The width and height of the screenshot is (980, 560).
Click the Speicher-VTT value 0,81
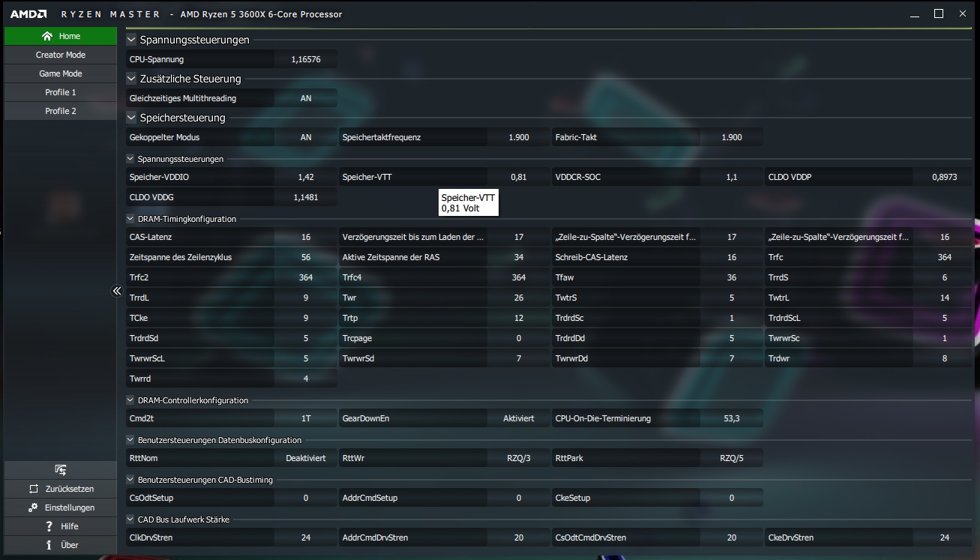click(x=519, y=177)
